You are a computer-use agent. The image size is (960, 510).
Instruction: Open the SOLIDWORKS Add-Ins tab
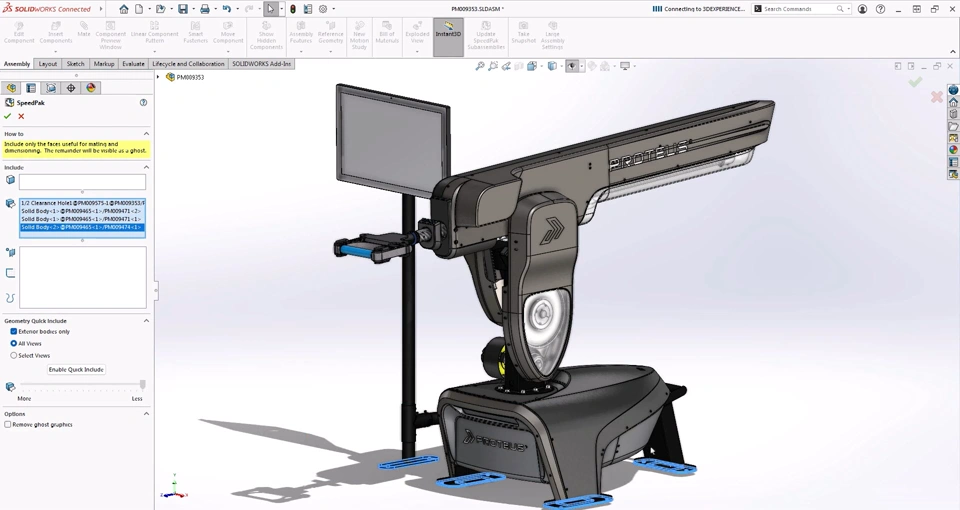tap(261, 64)
